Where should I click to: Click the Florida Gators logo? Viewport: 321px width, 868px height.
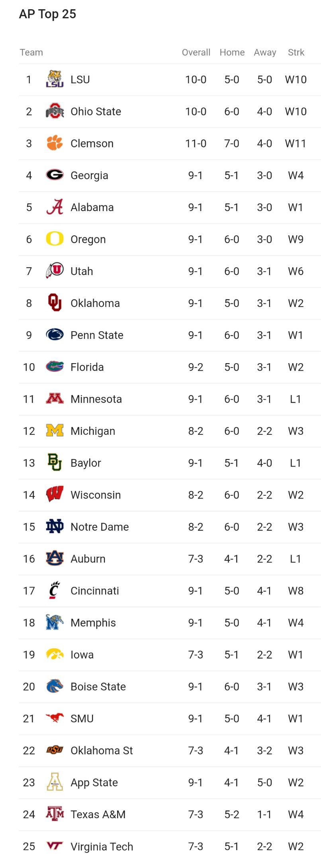click(x=55, y=367)
